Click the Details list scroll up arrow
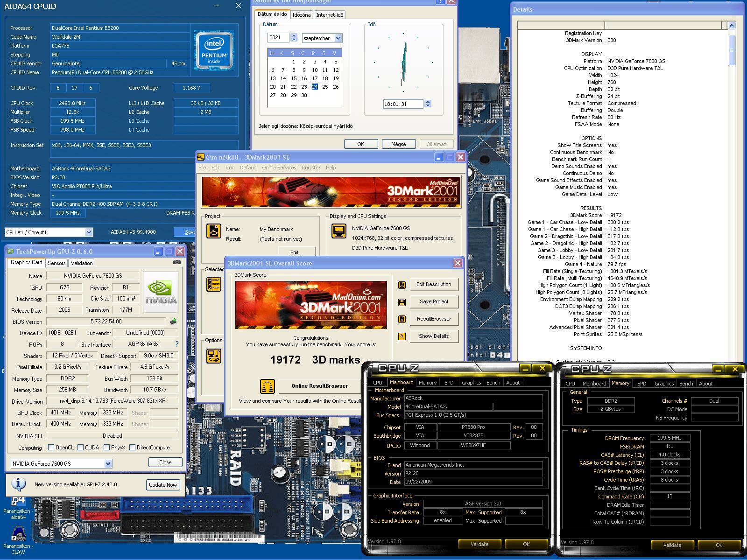747x560 pixels. [x=732, y=26]
